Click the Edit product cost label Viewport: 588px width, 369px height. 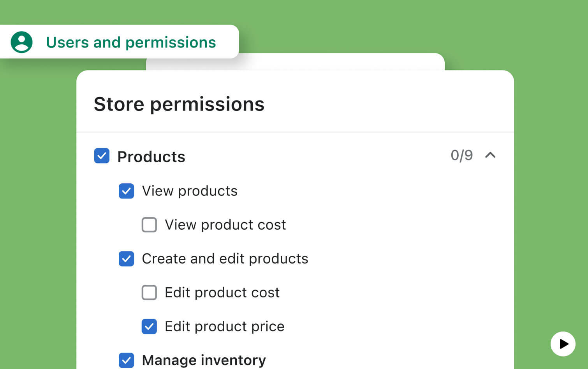[x=222, y=293]
